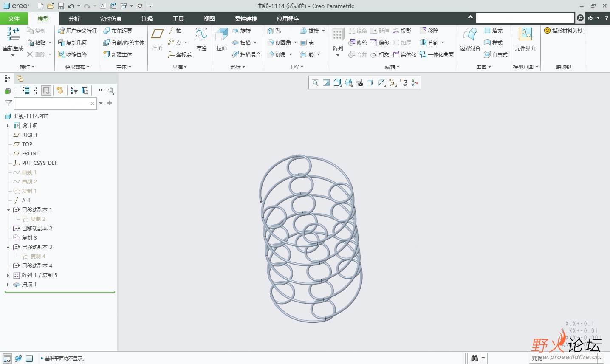The height and width of the screenshot is (364, 610).
Task: Expand the 阵列 1 / 复制 5 node
Action: (8, 275)
